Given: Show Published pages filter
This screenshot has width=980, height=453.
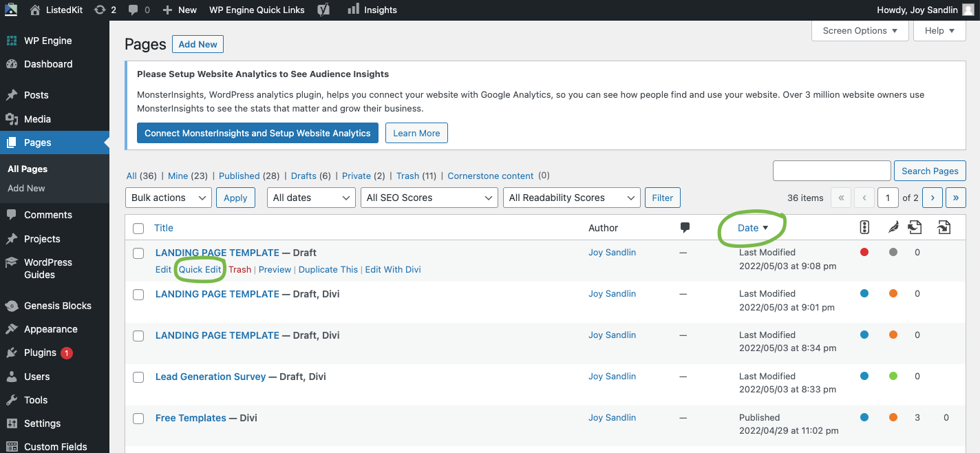Looking at the screenshot, I should (239, 176).
